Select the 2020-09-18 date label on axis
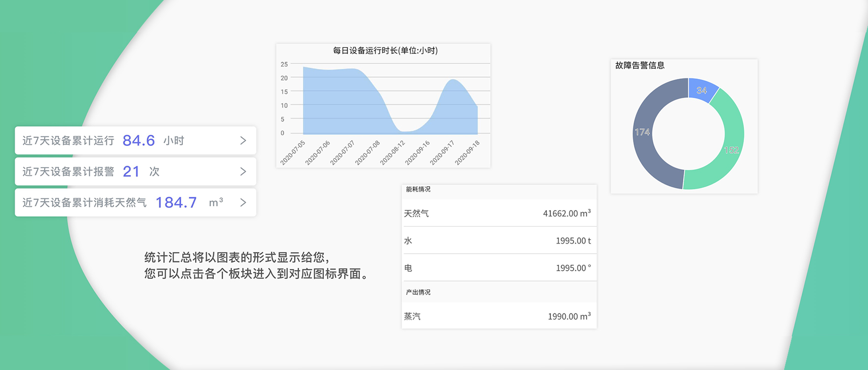The height and width of the screenshot is (370, 868). [467, 152]
